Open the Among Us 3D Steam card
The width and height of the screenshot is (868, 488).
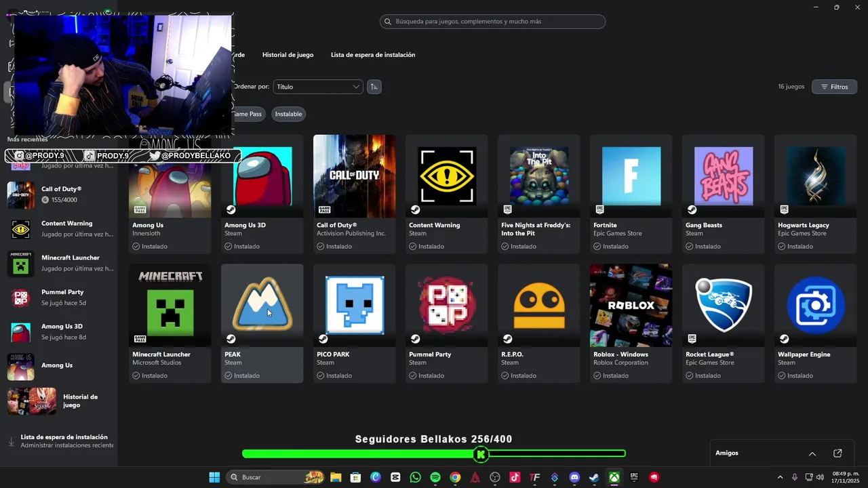pos(262,195)
